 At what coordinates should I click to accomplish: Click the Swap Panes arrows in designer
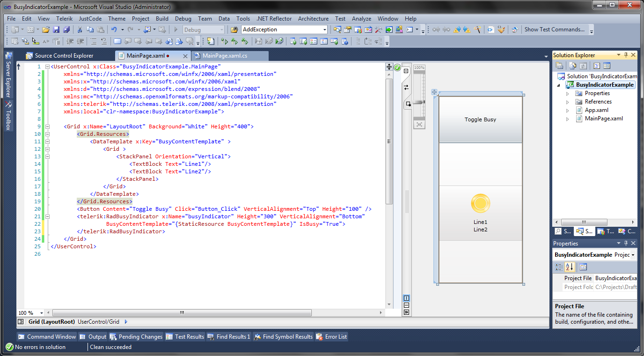406,88
